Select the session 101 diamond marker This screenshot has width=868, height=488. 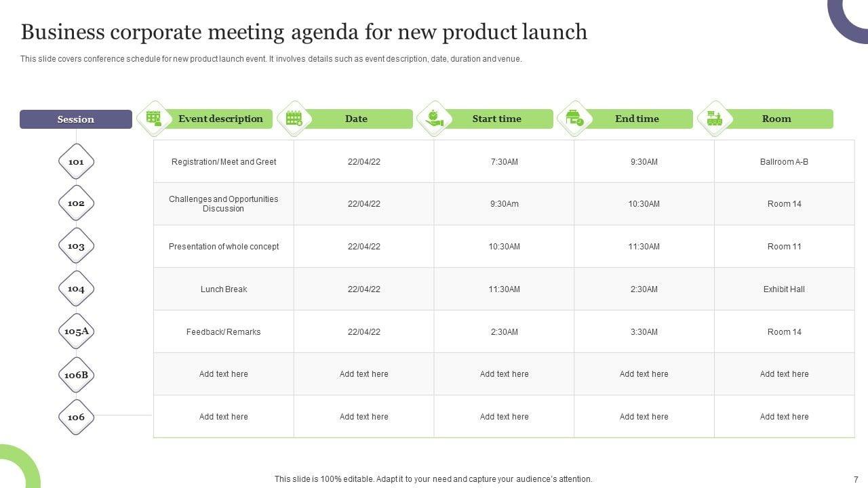tap(76, 161)
